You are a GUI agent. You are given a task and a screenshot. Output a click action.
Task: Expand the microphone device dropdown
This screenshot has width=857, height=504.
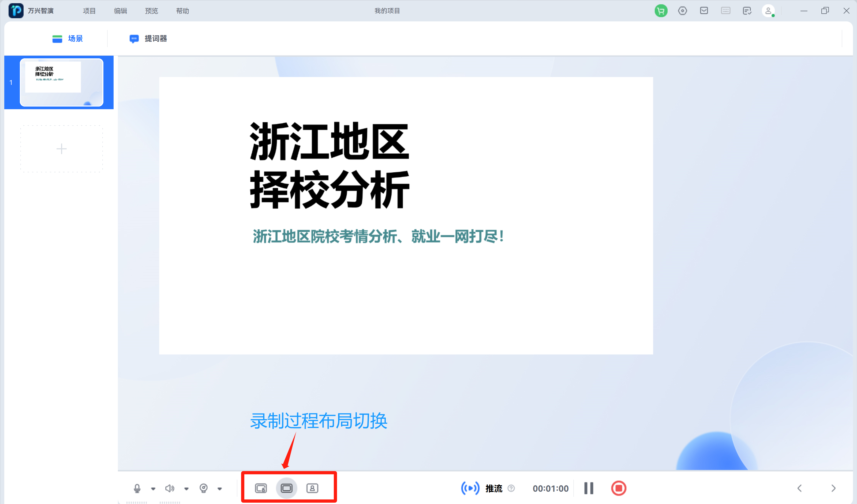coord(154,488)
